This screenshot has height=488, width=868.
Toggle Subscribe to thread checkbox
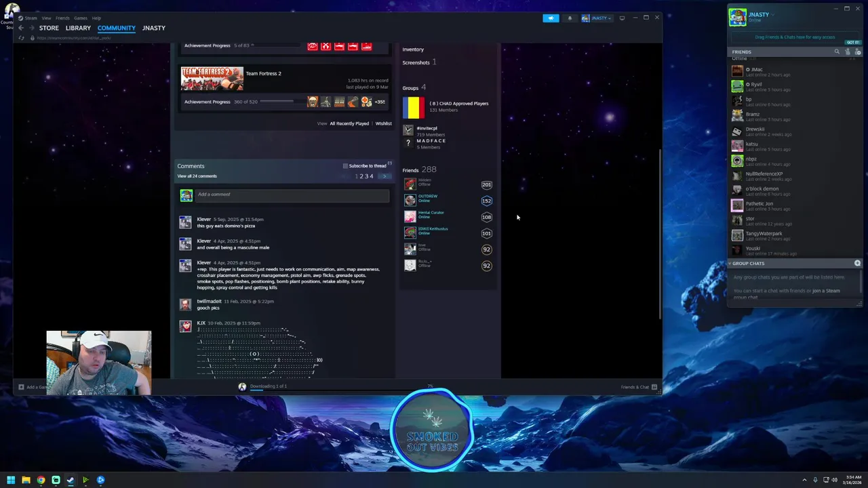[x=345, y=166]
